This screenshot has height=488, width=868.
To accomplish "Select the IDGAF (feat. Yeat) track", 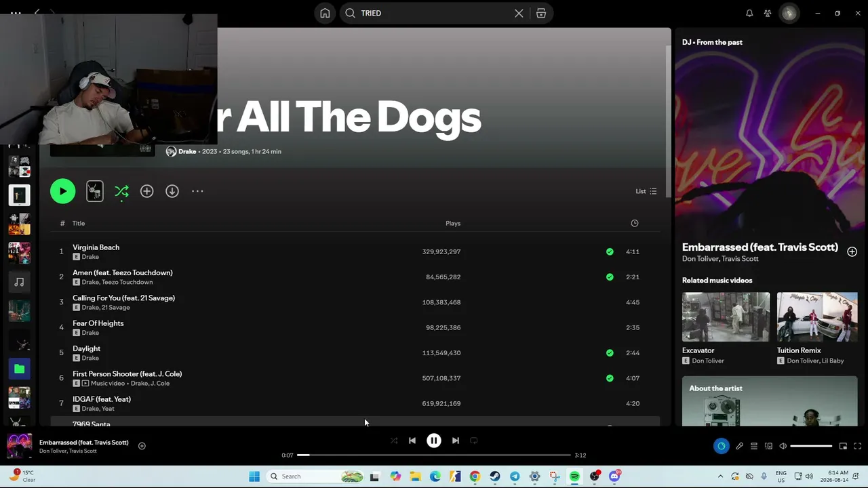I will pyautogui.click(x=355, y=403).
